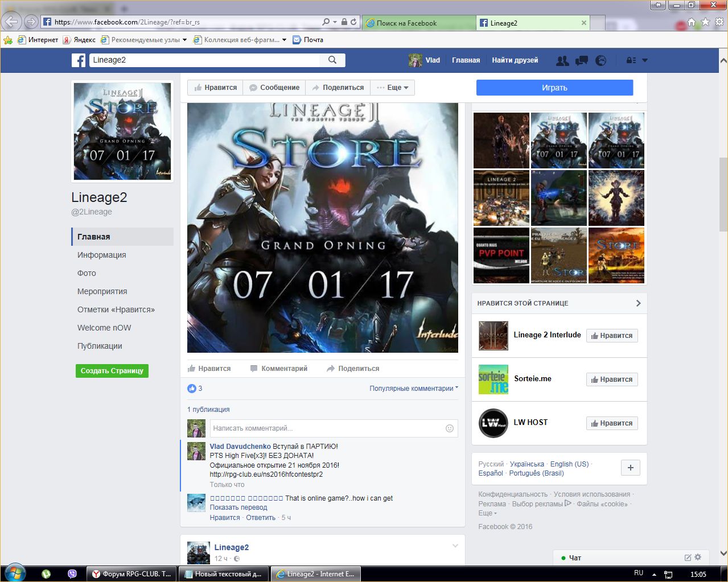
Task: Click Ответить on the comment
Action: 261,518
